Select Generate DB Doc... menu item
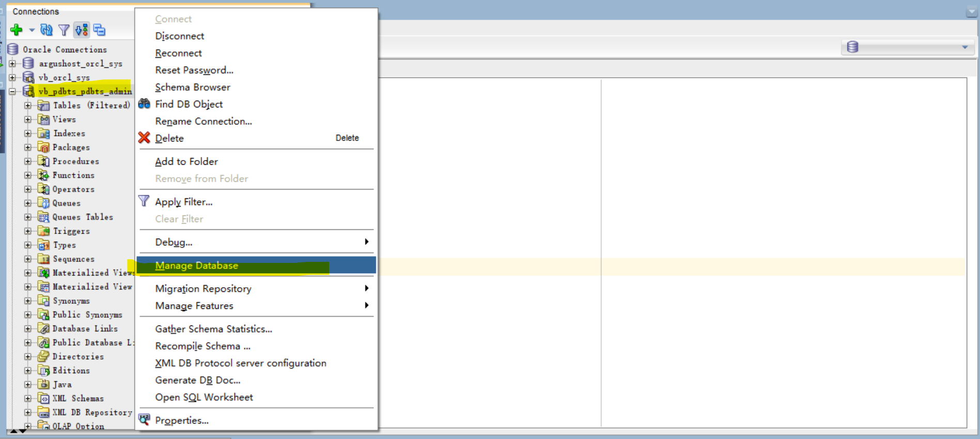The image size is (980, 439). (256, 380)
